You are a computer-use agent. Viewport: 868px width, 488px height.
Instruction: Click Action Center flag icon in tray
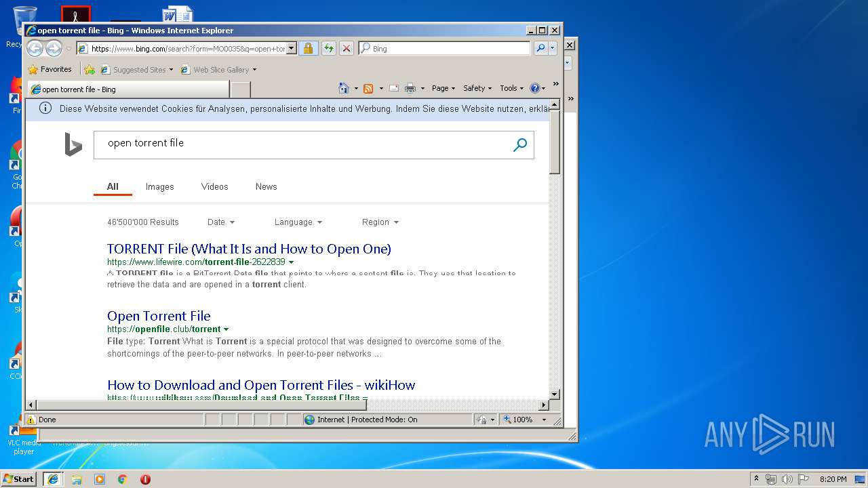click(x=804, y=479)
